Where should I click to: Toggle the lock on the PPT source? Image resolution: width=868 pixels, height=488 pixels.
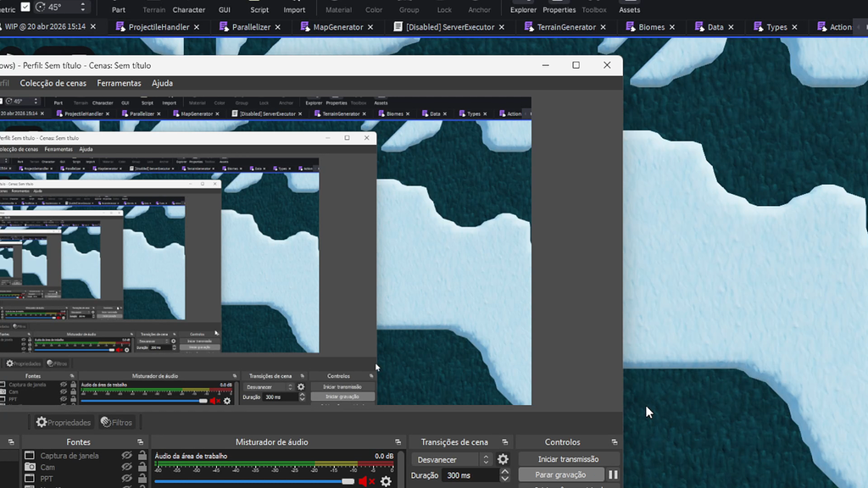tap(142, 479)
